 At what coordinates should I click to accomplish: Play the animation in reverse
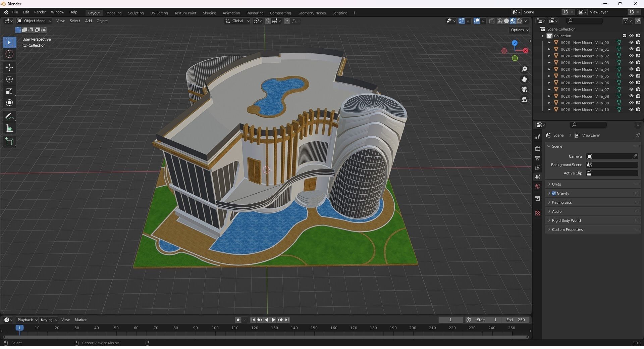(267, 320)
